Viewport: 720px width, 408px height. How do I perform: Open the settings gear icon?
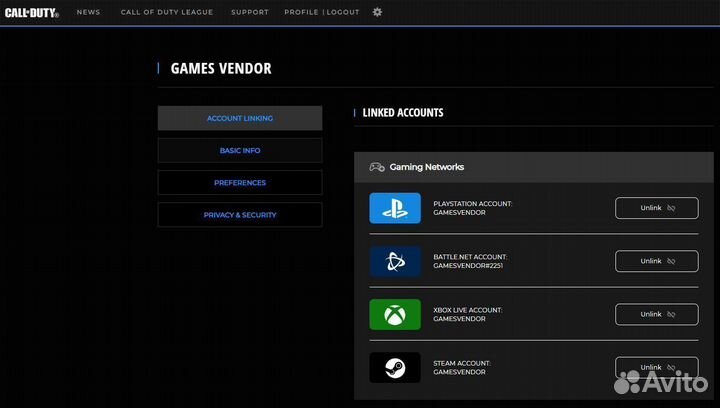pyautogui.click(x=377, y=12)
